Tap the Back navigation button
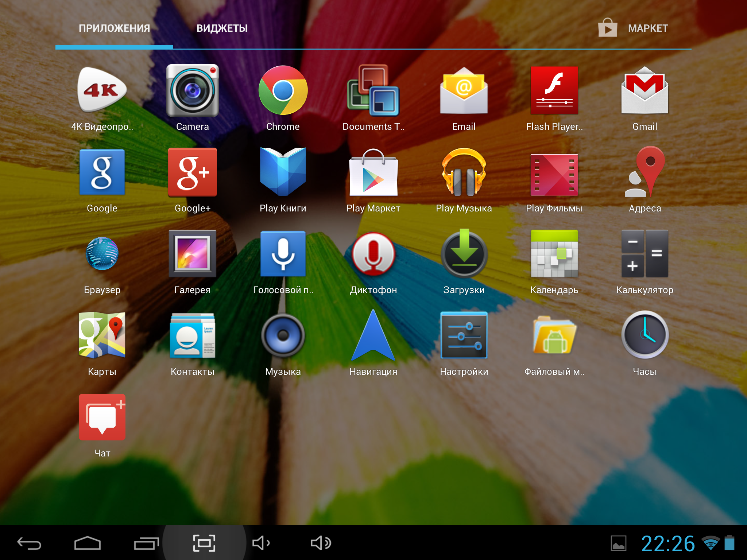 click(x=29, y=544)
